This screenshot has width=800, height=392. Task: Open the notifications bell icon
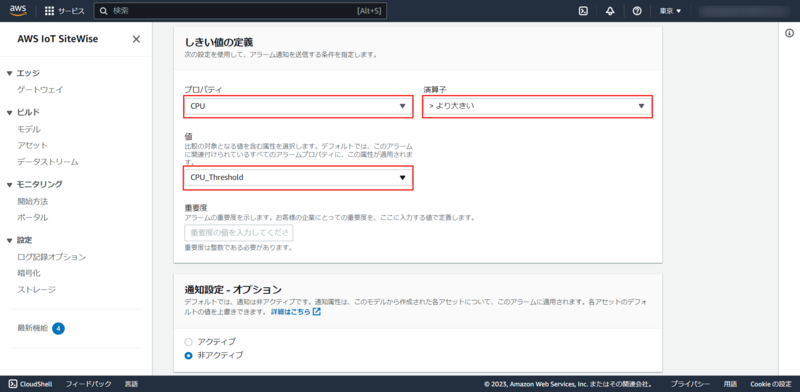[610, 11]
